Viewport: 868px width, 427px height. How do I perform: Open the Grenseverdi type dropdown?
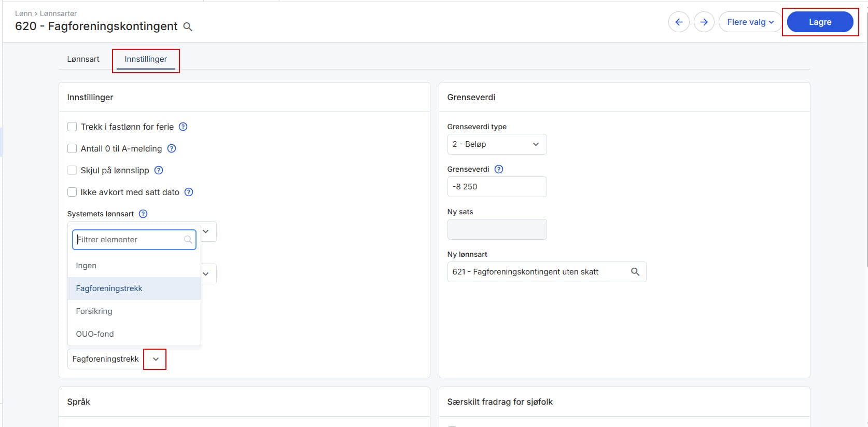(496, 144)
